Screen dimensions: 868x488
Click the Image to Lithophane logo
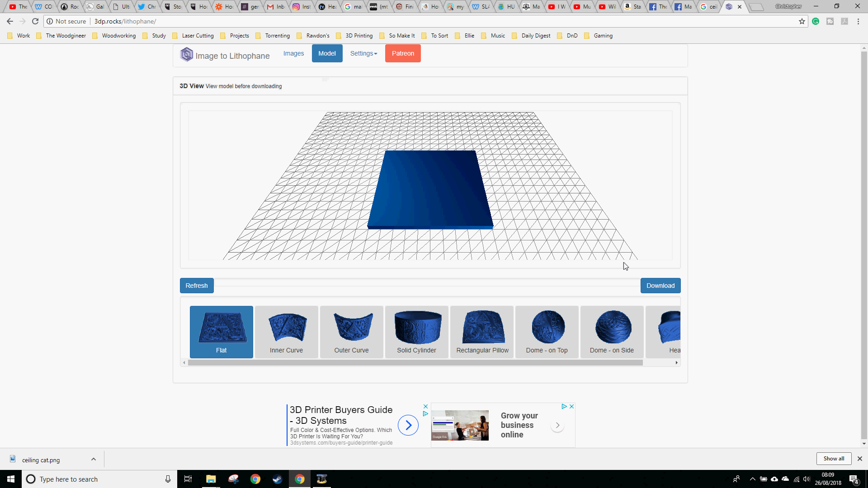(x=225, y=55)
